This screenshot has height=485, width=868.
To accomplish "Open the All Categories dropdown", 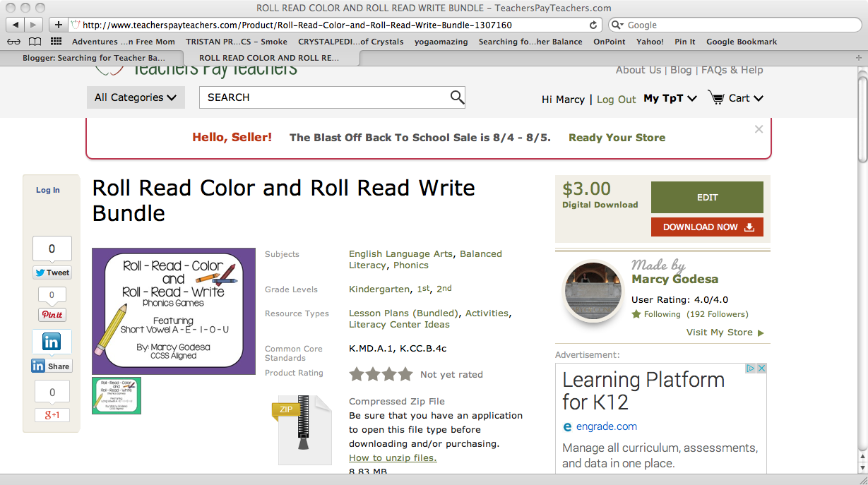I will (136, 97).
